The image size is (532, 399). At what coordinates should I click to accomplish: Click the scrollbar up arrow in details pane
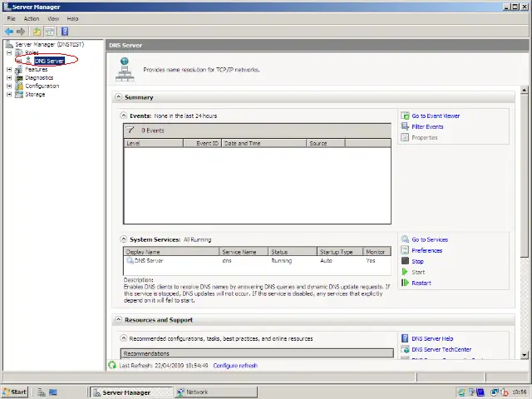525,91
